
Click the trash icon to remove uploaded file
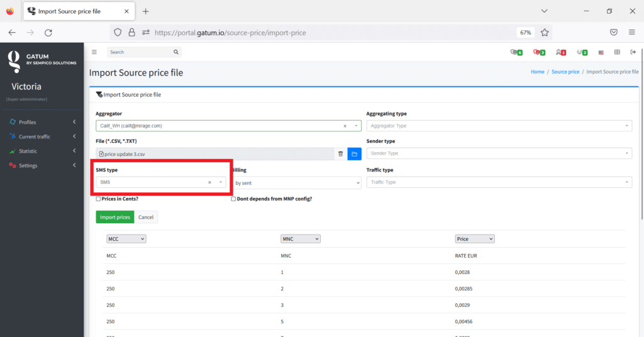pos(340,153)
